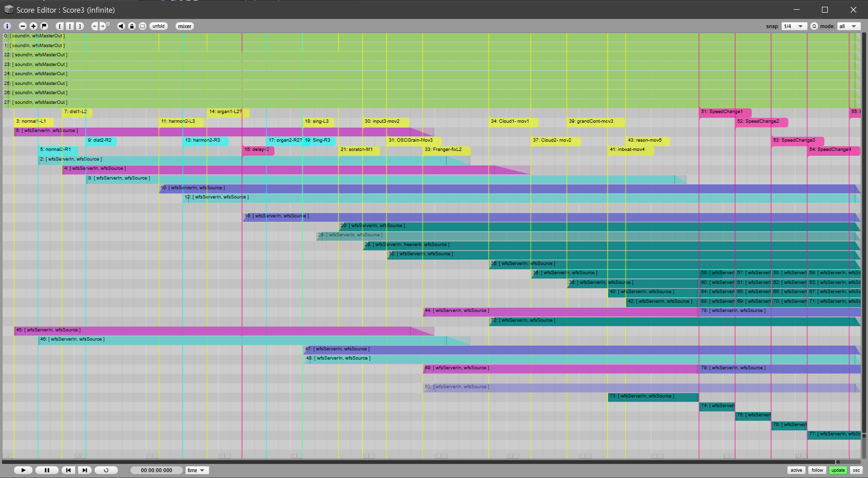Open the mode 'all' dropdown
This screenshot has height=478, width=868.
coord(849,26)
